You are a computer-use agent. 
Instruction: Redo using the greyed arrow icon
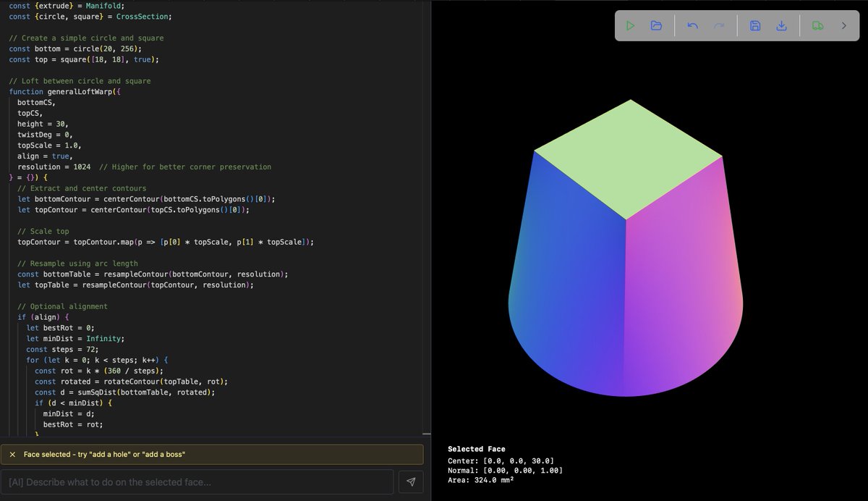tap(719, 26)
